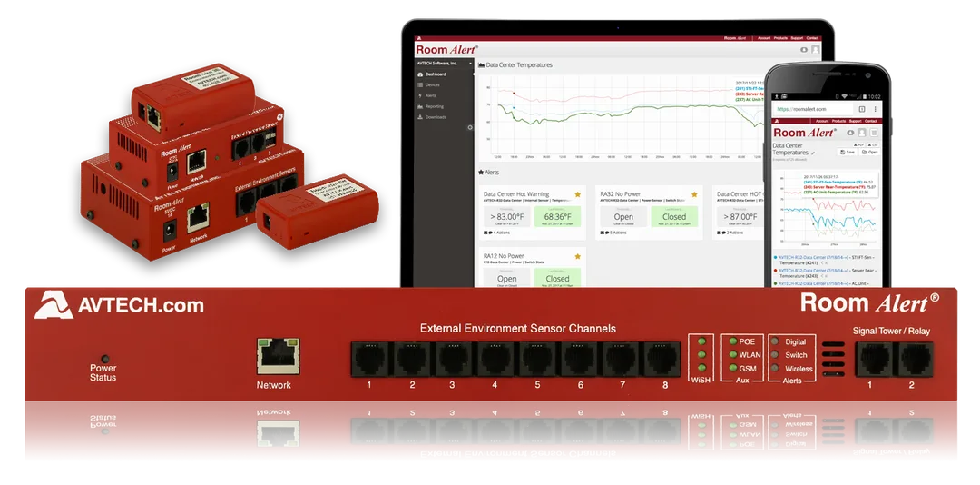The width and height of the screenshot is (980, 485).
Task: Open Alerts via the lightning sidebar icon on laptop
Action: pos(420,95)
